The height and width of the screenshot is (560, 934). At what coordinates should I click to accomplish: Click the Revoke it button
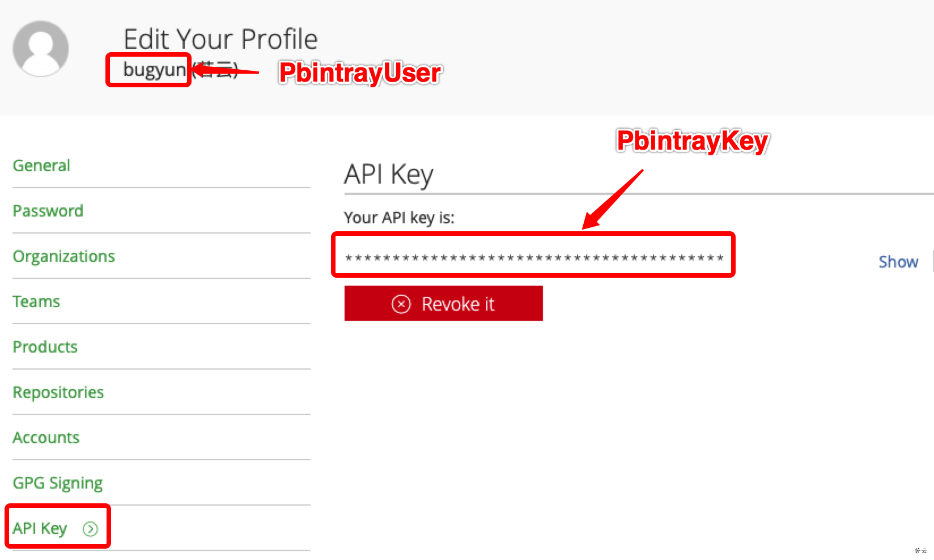(444, 303)
